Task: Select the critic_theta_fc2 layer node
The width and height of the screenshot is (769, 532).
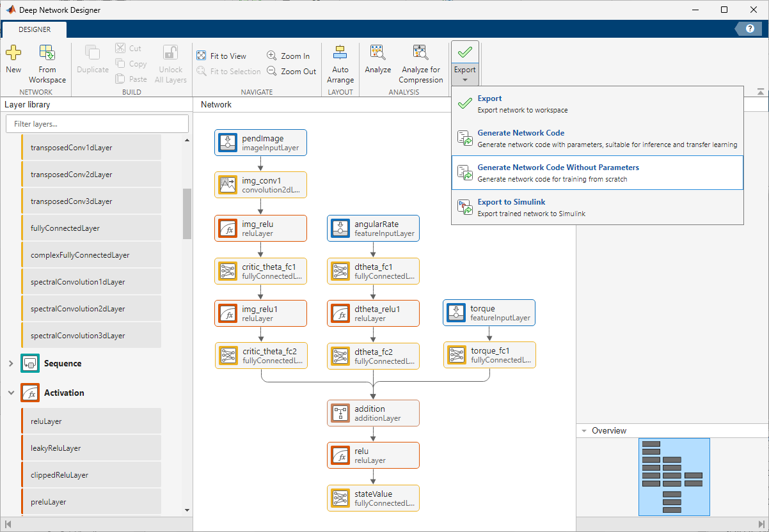Action: [260, 356]
